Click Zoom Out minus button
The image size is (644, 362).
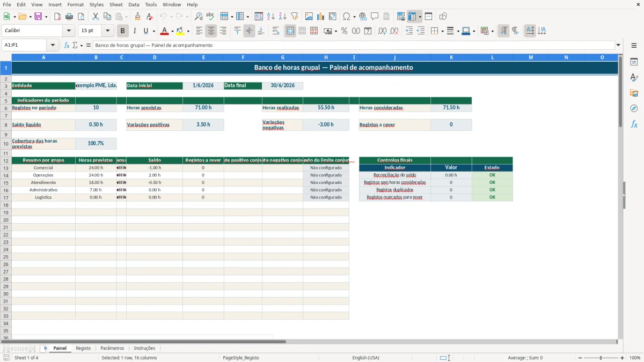pyautogui.click(x=580, y=358)
